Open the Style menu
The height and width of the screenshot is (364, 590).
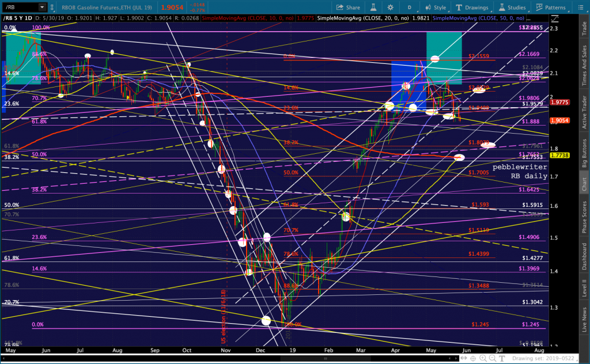click(x=436, y=7)
